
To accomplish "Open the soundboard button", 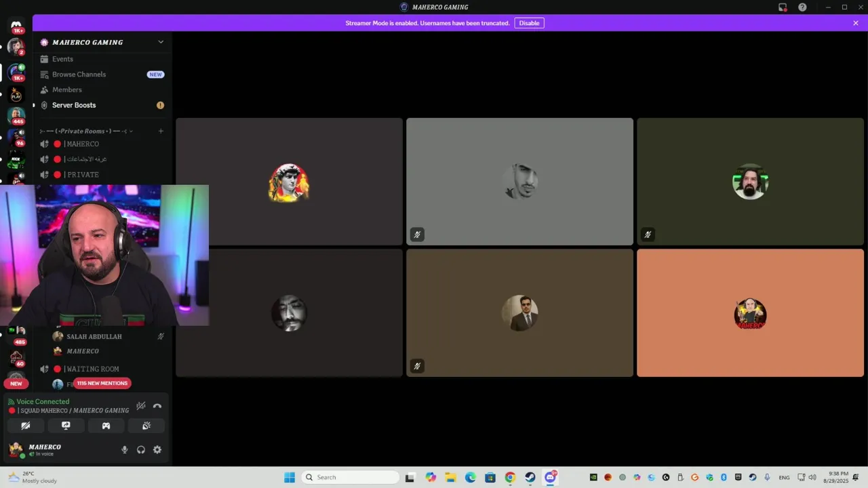I will [146, 426].
